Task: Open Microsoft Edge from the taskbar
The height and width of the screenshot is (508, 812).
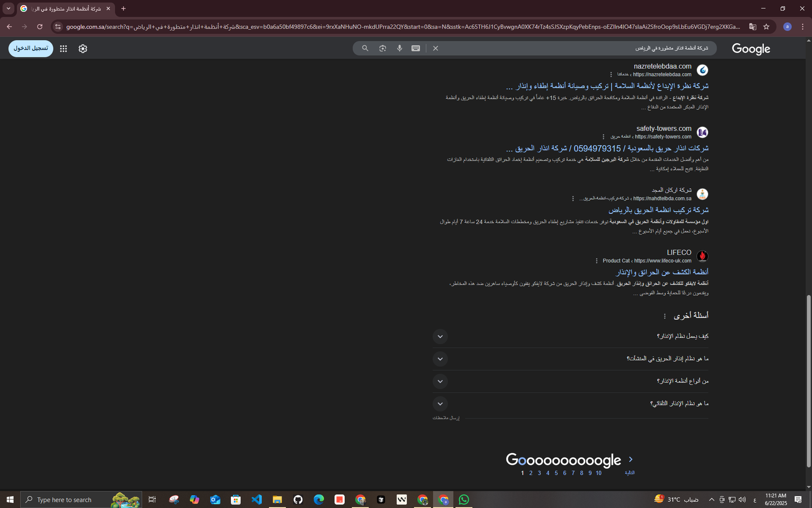Action: pos(319,499)
